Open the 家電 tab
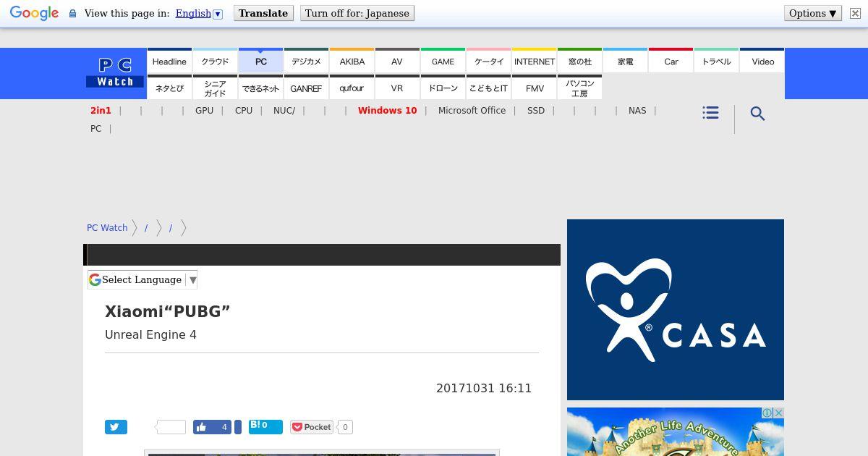868x456 pixels. pyautogui.click(x=625, y=61)
